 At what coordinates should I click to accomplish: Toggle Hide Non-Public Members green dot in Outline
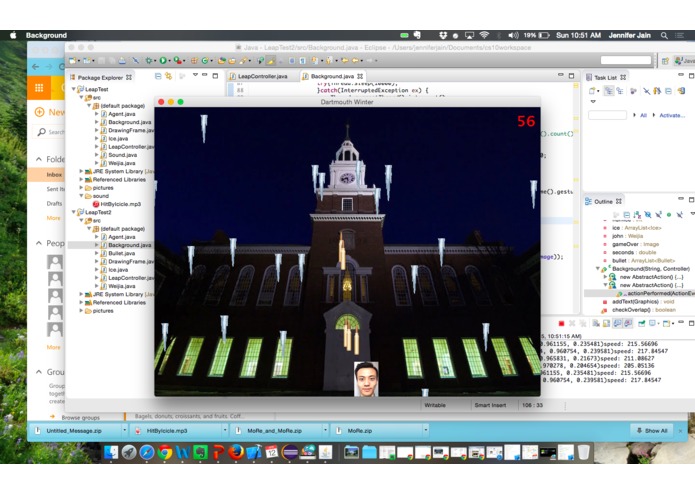click(669, 215)
